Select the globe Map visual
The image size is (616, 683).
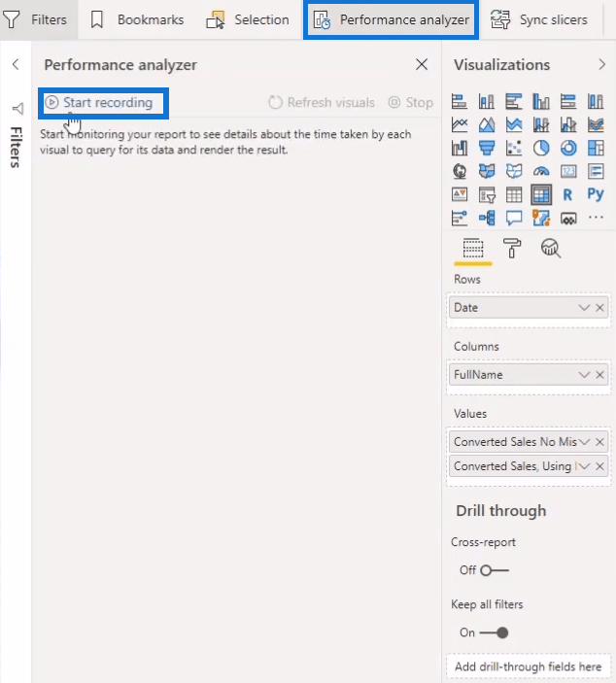click(x=460, y=171)
